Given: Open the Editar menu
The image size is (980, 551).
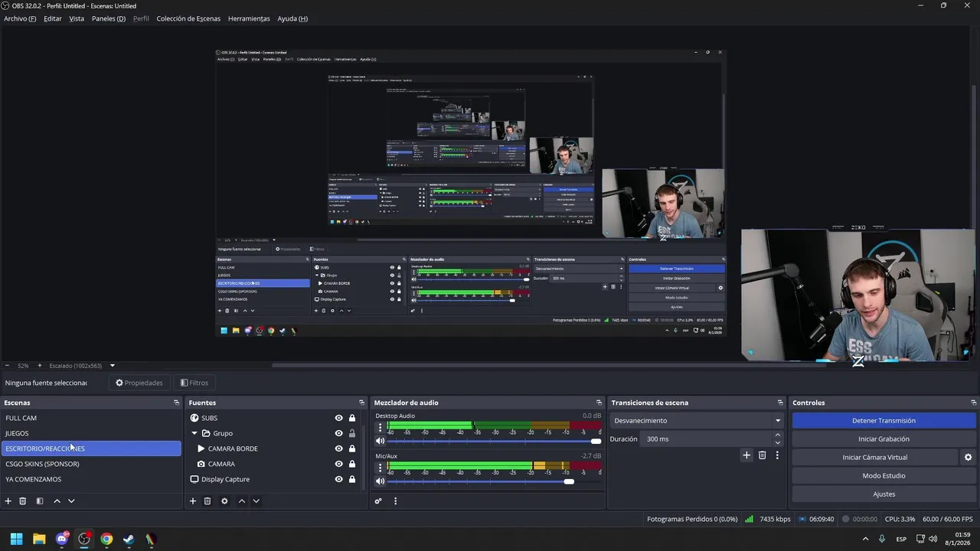Looking at the screenshot, I should tap(53, 18).
